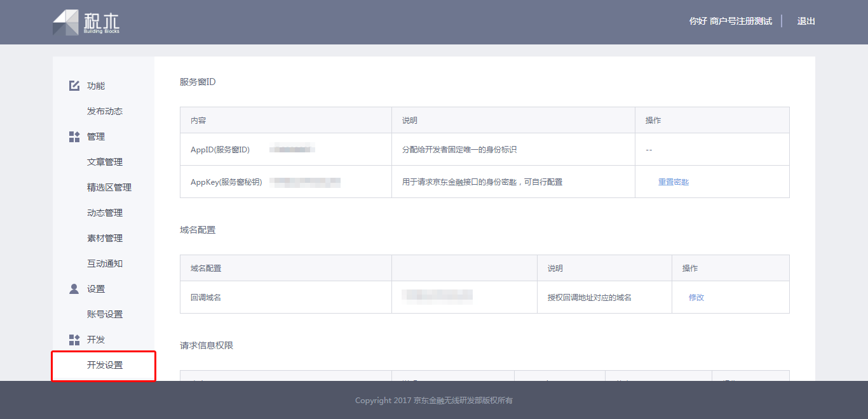Select 动态管理 sidebar entry
Screen dimensions: 868x419
click(x=105, y=213)
